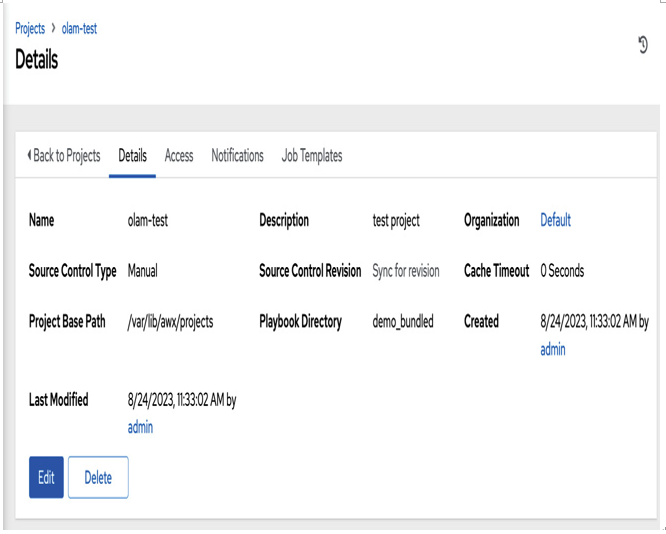Click the Sync for revision text

pyautogui.click(x=406, y=271)
